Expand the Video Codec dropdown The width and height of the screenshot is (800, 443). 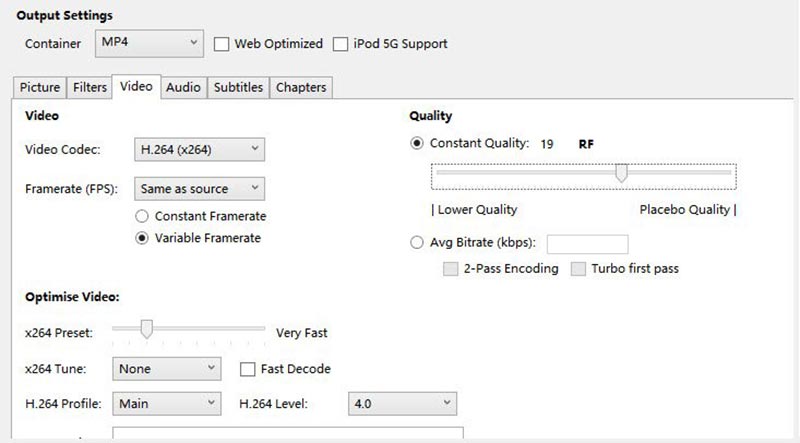coord(198,150)
